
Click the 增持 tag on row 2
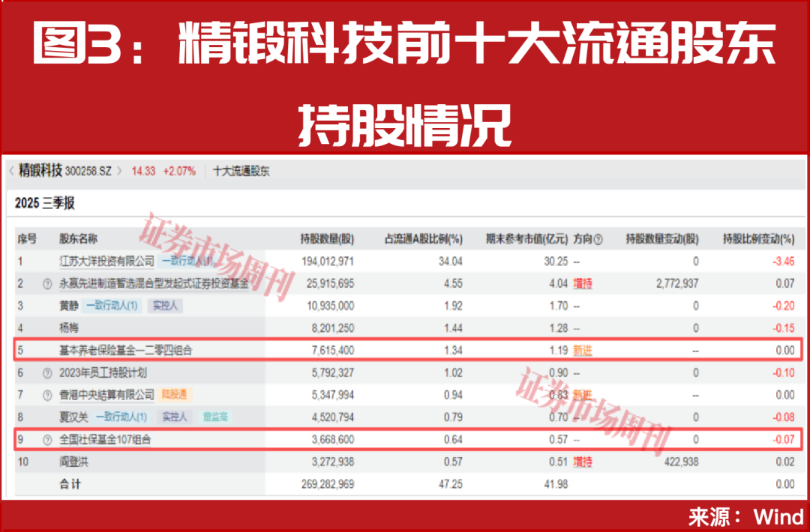pos(581,283)
